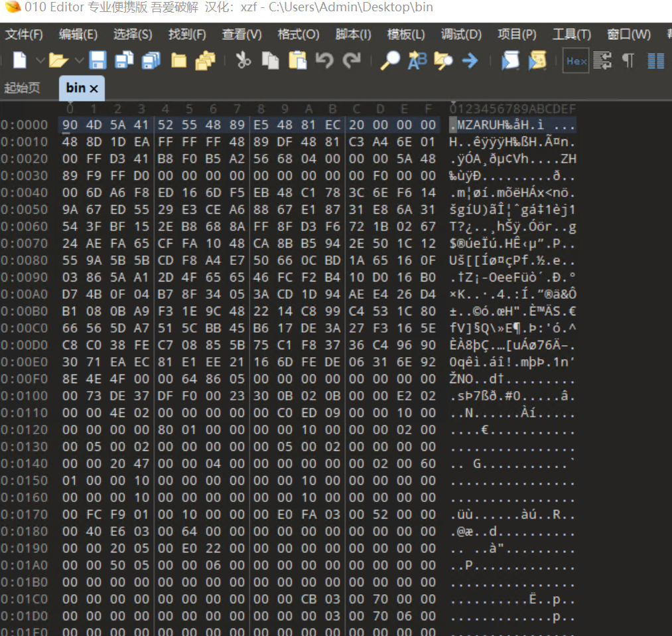Click the New file icon
Viewport: 672px width, 636px height.
coord(20,60)
